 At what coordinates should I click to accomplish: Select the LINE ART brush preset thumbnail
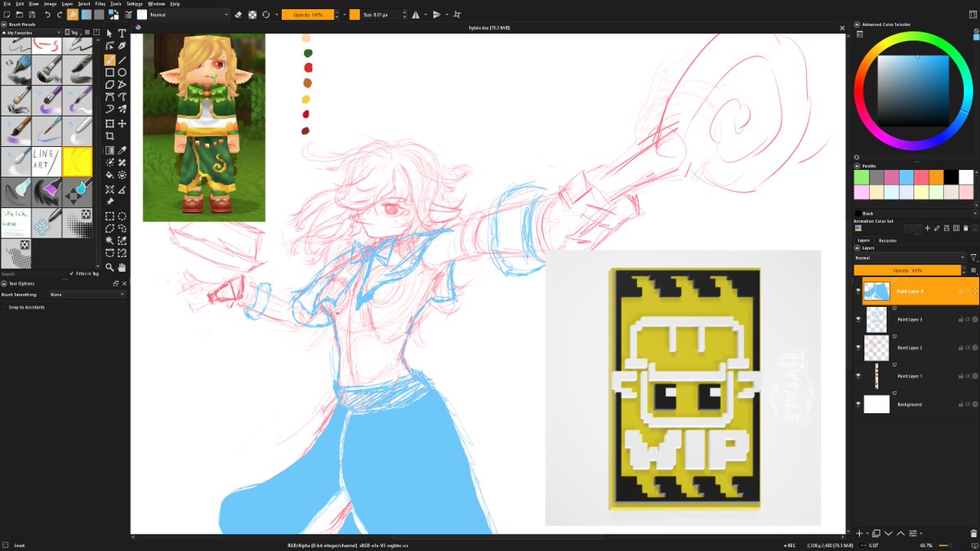click(x=46, y=161)
